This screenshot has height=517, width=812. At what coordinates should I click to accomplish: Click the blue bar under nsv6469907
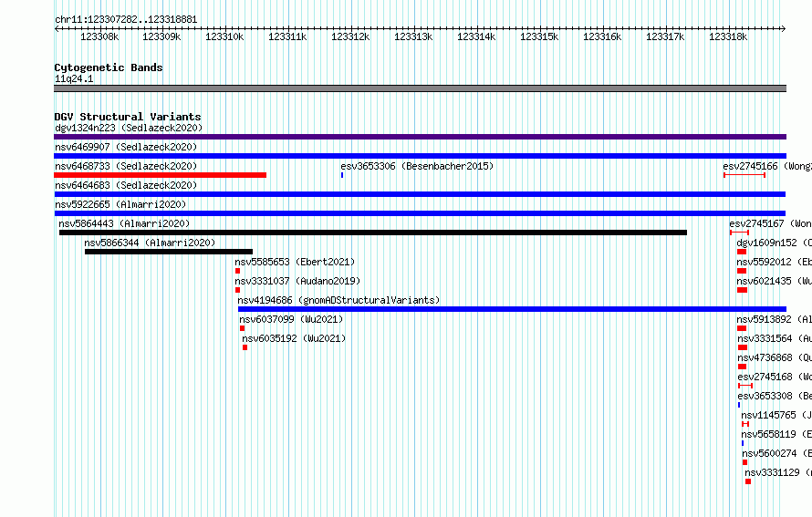pyautogui.click(x=420, y=156)
